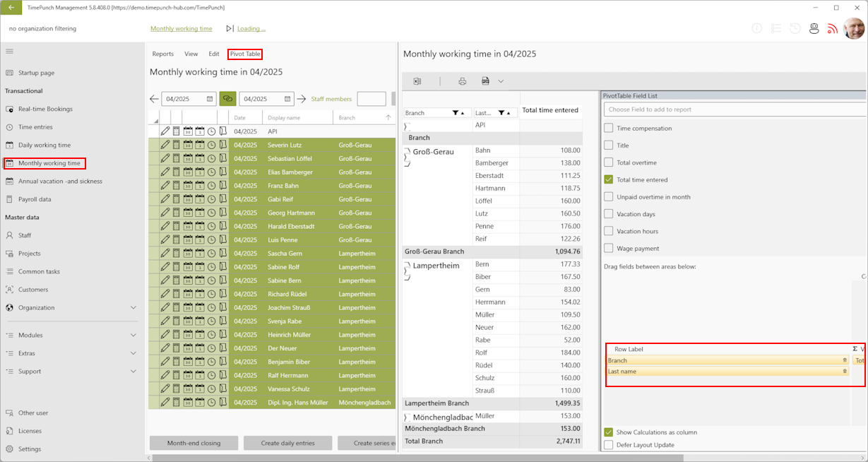Open the Reports menu
Image resolution: width=868 pixels, height=462 pixels.
(163, 54)
